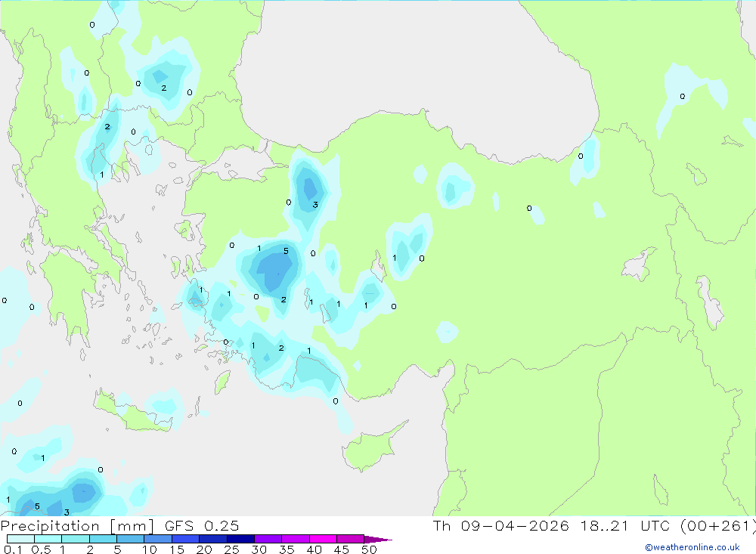Select the 15–20 mm legend swatch
This screenshot has height=554, width=756.
pyautogui.click(x=186, y=539)
